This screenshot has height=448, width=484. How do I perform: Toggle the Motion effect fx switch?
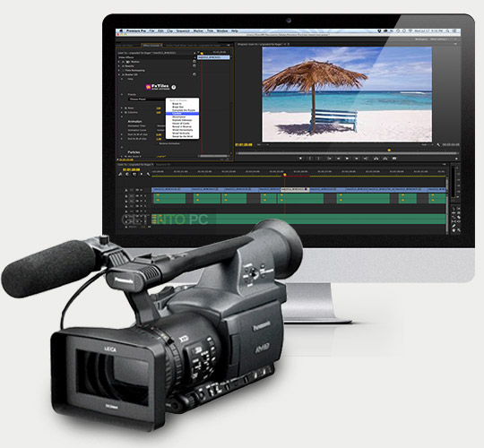(123, 62)
